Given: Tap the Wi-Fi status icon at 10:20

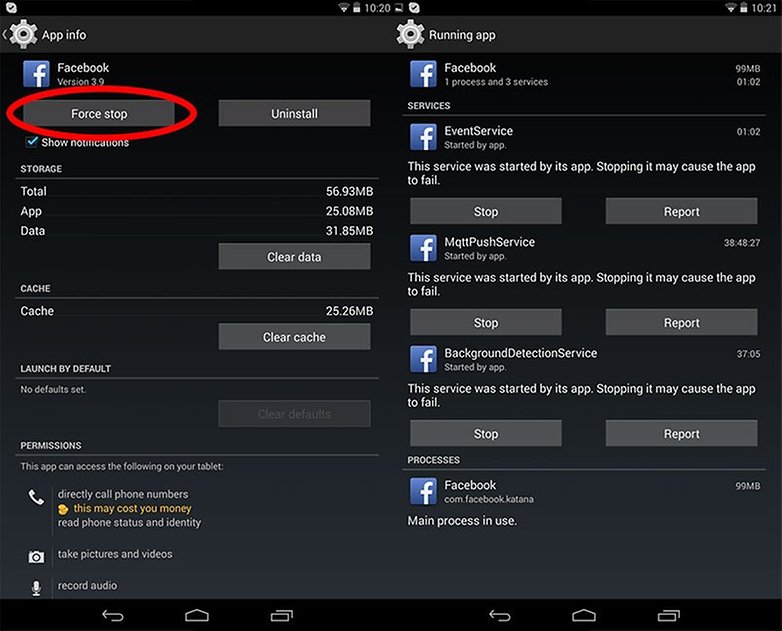Looking at the screenshot, I should (344, 7).
